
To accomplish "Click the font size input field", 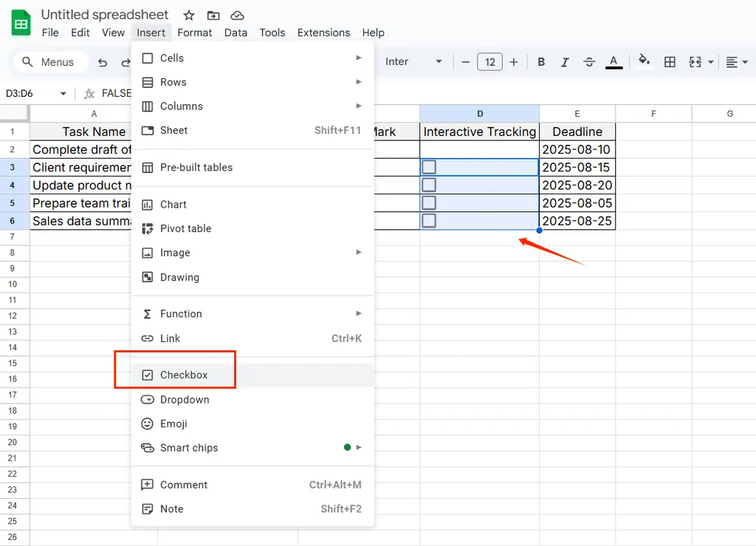I will (x=489, y=62).
